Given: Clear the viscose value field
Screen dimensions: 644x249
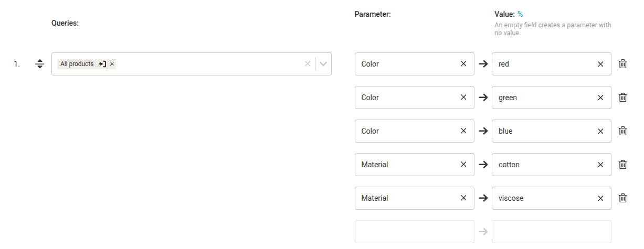Looking at the screenshot, I should [600, 198].
